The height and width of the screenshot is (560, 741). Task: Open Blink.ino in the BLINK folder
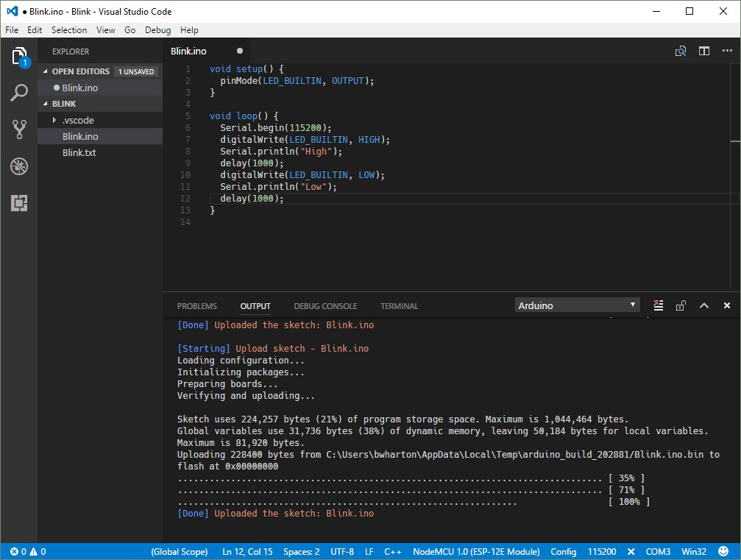click(x=100, y=137)
